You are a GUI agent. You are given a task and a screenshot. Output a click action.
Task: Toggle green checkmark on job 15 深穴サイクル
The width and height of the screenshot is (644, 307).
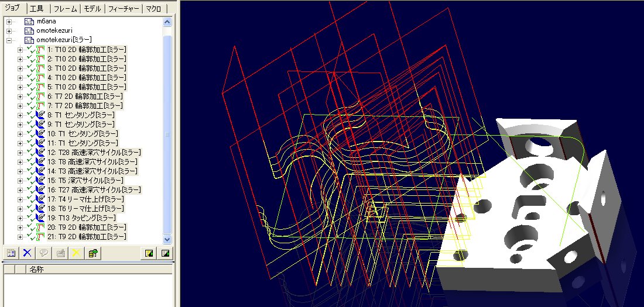[31, 180]
